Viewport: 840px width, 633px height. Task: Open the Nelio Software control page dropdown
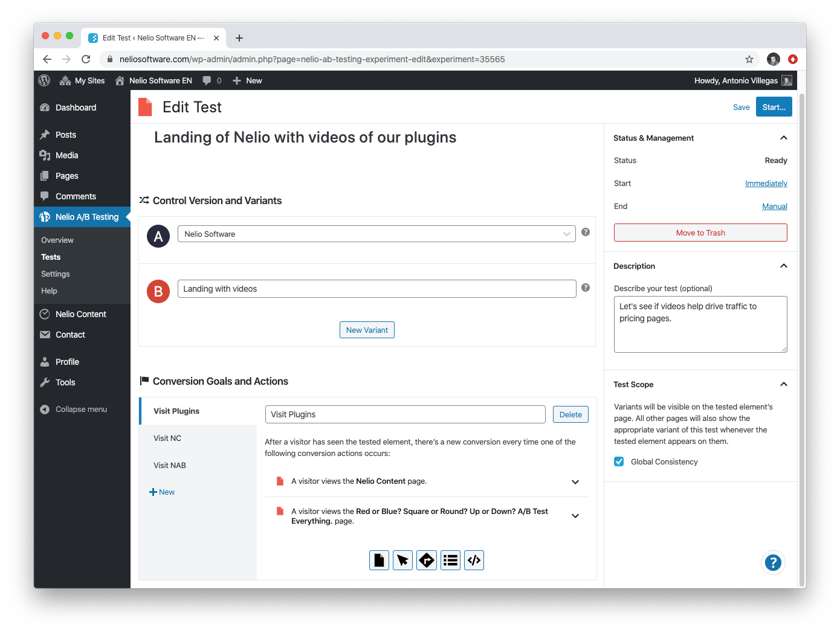pyautogui.click(x=376, y=234)
